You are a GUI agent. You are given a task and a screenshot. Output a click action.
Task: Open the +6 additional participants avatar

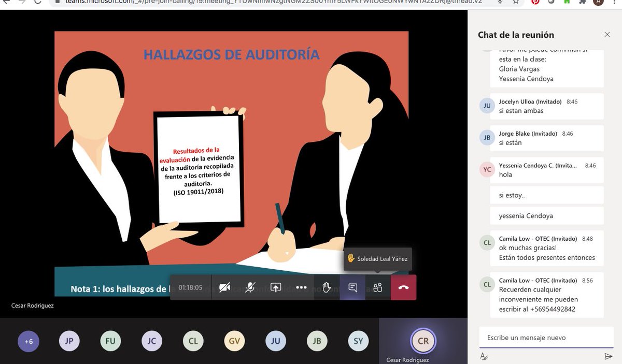tap(28, 341)
